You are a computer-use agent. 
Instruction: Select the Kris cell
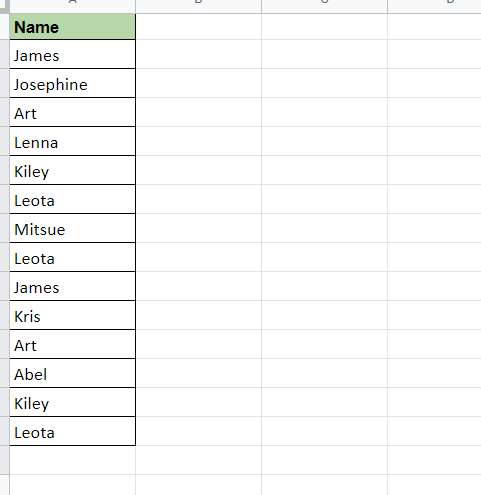pos(72,315)
